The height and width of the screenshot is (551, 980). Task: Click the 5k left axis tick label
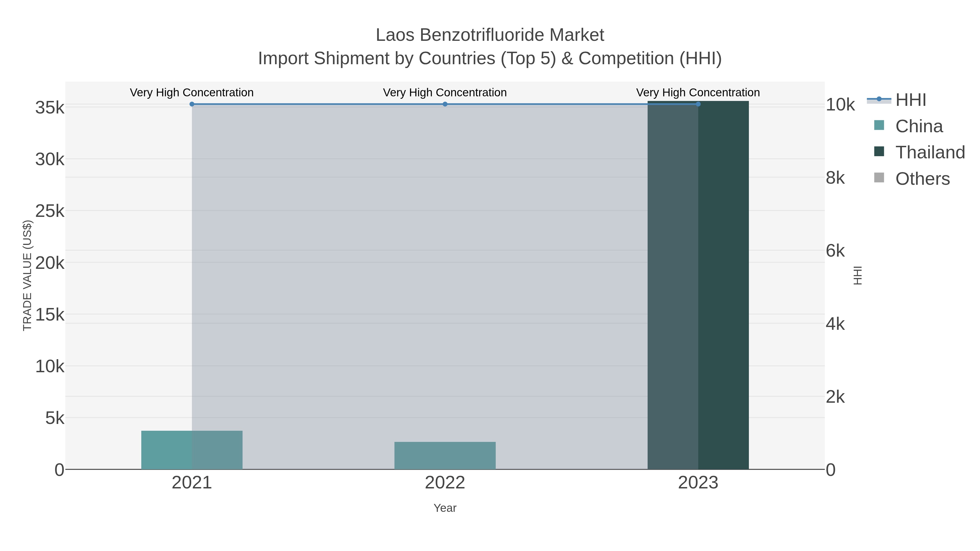(x=55, y=418)
